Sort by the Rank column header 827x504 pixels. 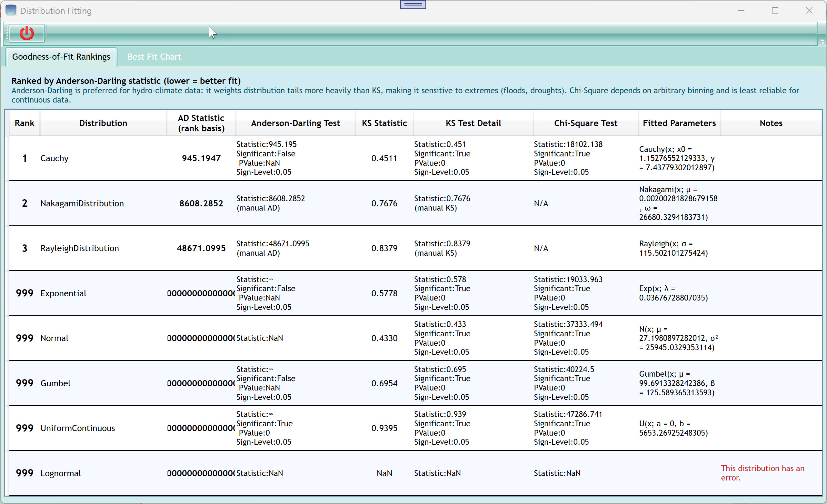click(x=25, y=123)
